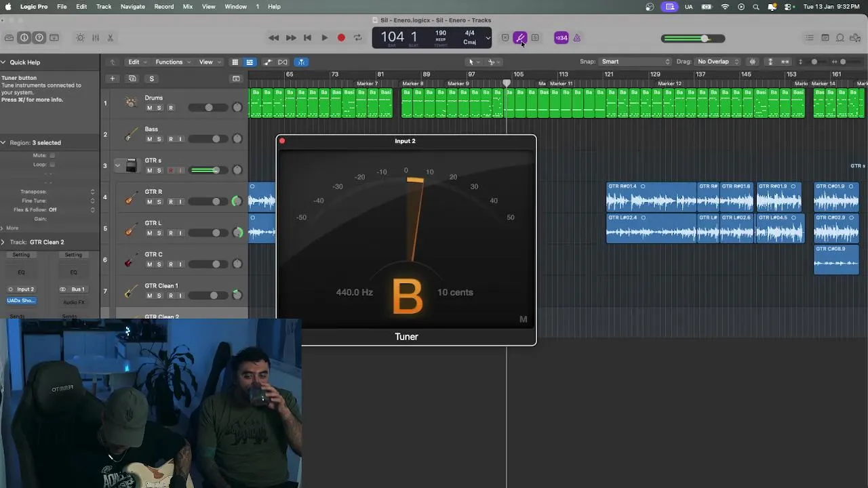Click the GTR Clean 1 pan knob
The image size is (868, 488).
coord(237,295)
